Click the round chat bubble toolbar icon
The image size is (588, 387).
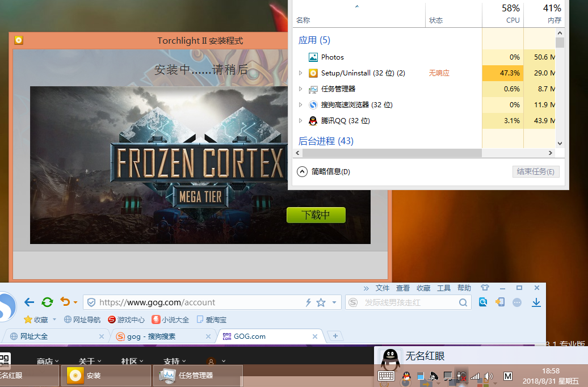pos(517,302)
